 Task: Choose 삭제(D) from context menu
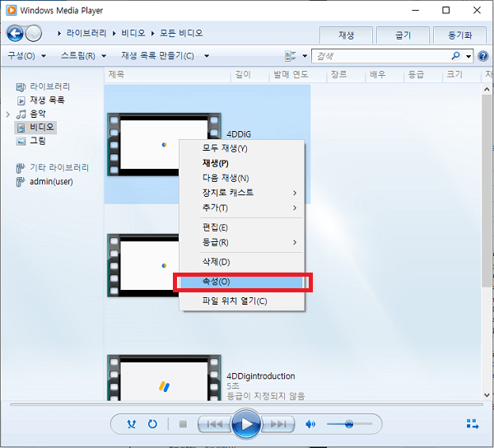[241, 262]
